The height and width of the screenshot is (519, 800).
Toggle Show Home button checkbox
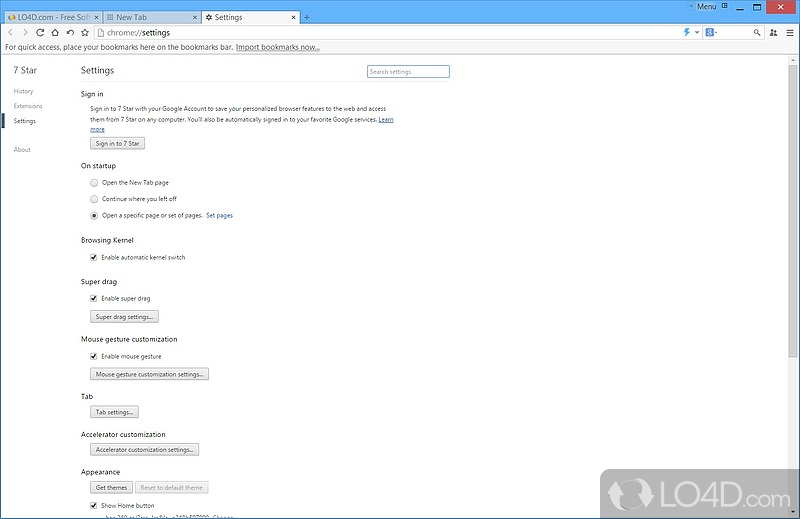(x=93, y=505)
